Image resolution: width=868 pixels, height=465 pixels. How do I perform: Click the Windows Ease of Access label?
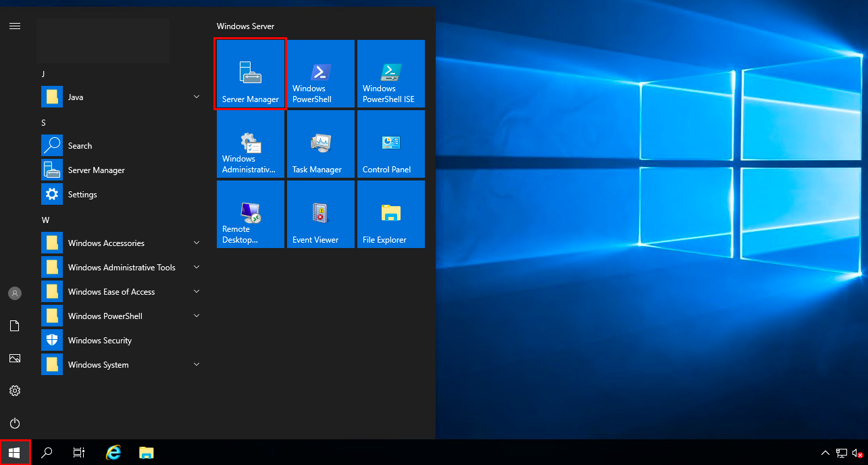point(111,292)
